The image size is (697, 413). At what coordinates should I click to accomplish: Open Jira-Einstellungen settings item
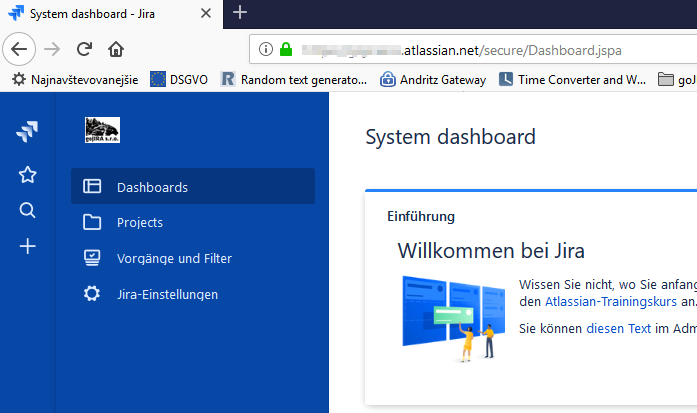point(193,294)
